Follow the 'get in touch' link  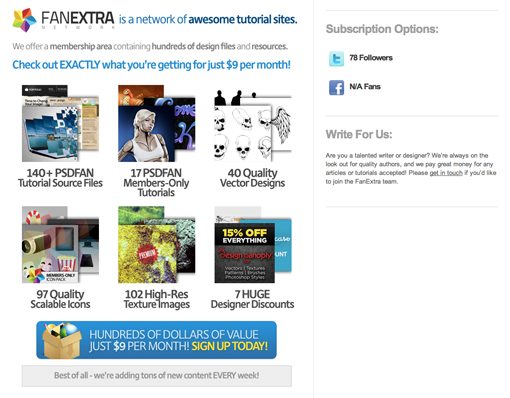click(446, 173)
